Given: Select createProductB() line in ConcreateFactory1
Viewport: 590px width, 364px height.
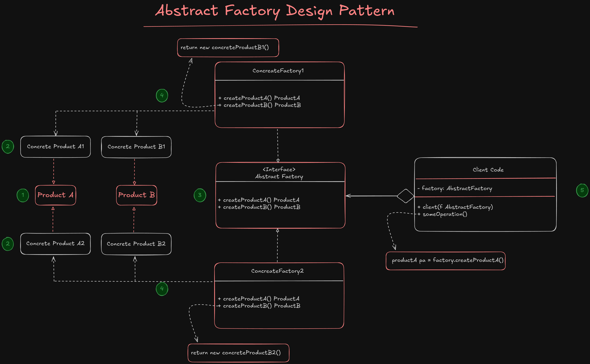Looking at the screenshot, I should point(260,105).
